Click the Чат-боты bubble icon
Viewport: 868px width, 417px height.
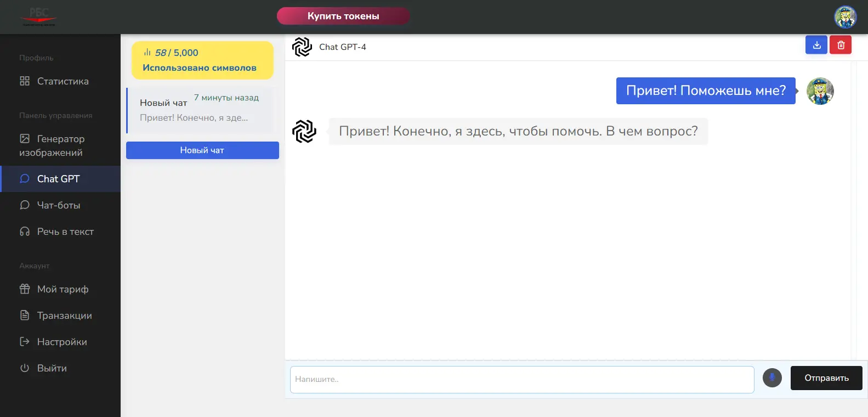[25, 205]
